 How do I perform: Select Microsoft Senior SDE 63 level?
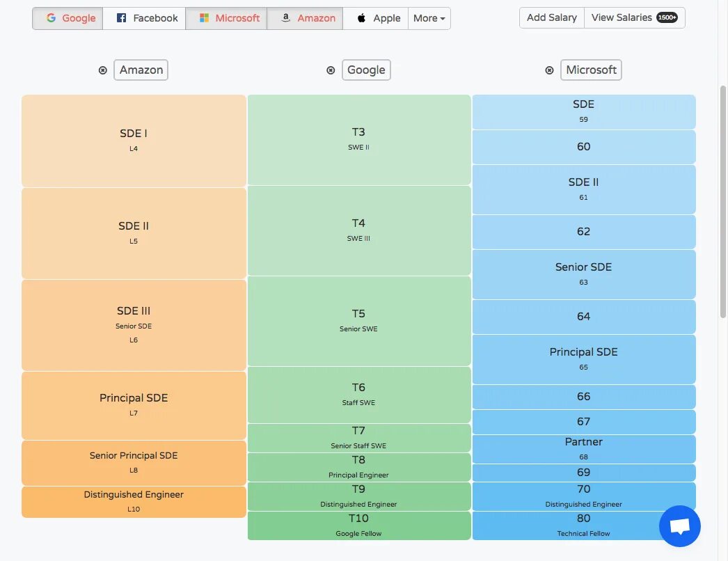click(584, 274)
